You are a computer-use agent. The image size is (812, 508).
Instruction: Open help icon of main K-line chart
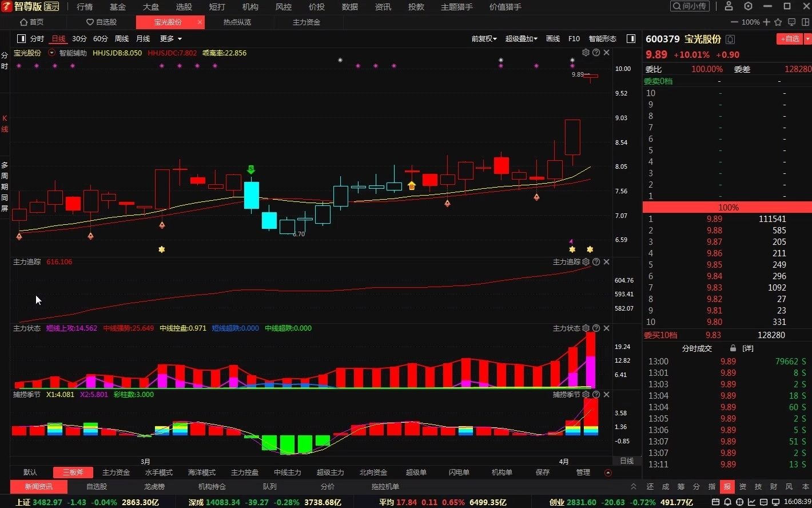(596, 53)
